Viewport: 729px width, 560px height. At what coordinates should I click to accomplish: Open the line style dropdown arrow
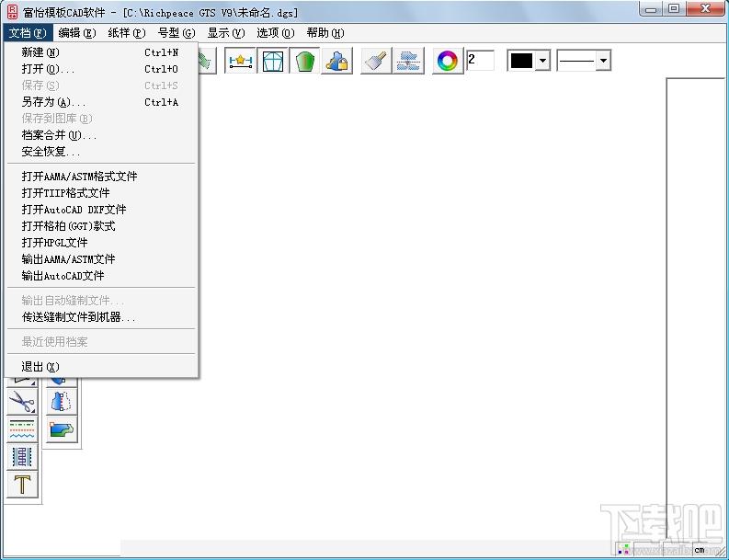point(603,61)
